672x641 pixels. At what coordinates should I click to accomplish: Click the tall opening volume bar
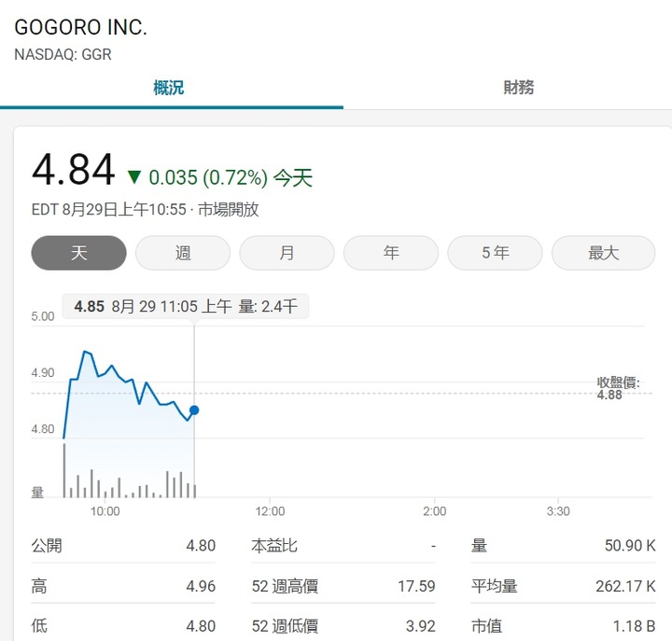[x=64, y=470]
